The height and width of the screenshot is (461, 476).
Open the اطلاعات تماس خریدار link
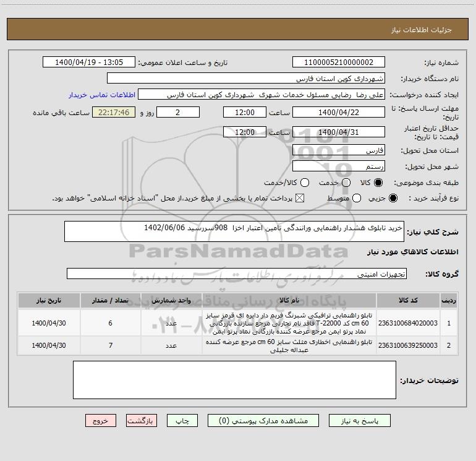(x=102, y=95)
